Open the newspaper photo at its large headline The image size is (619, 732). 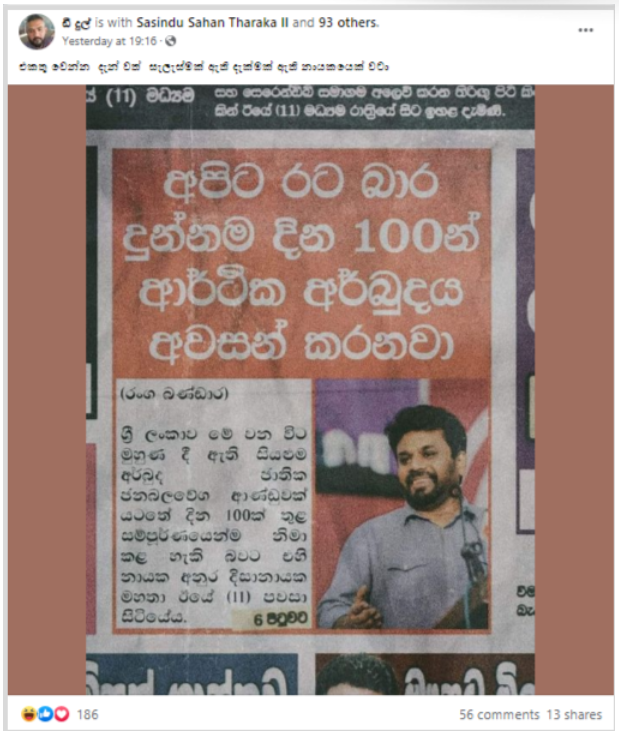pyautogui.click(x=302, y=264)
